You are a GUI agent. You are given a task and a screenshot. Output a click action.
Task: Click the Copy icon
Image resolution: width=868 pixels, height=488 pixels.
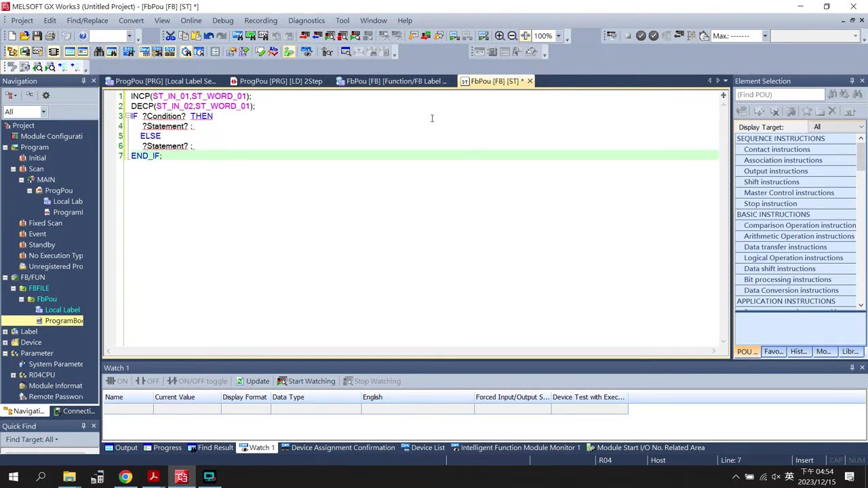183,36
